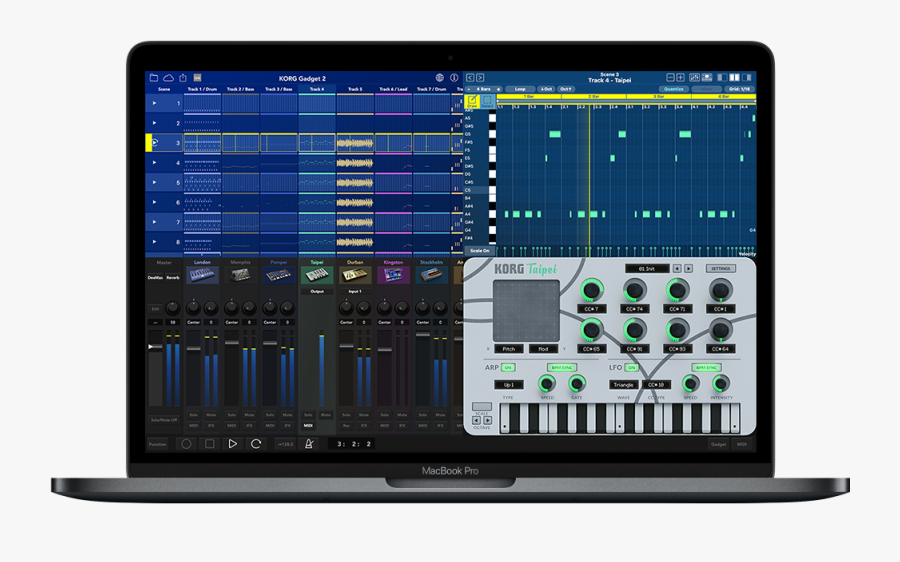Viewport: 900px width, 562px height.
Task: Click the Taipei XY touch pad
Action: [526, 311]
